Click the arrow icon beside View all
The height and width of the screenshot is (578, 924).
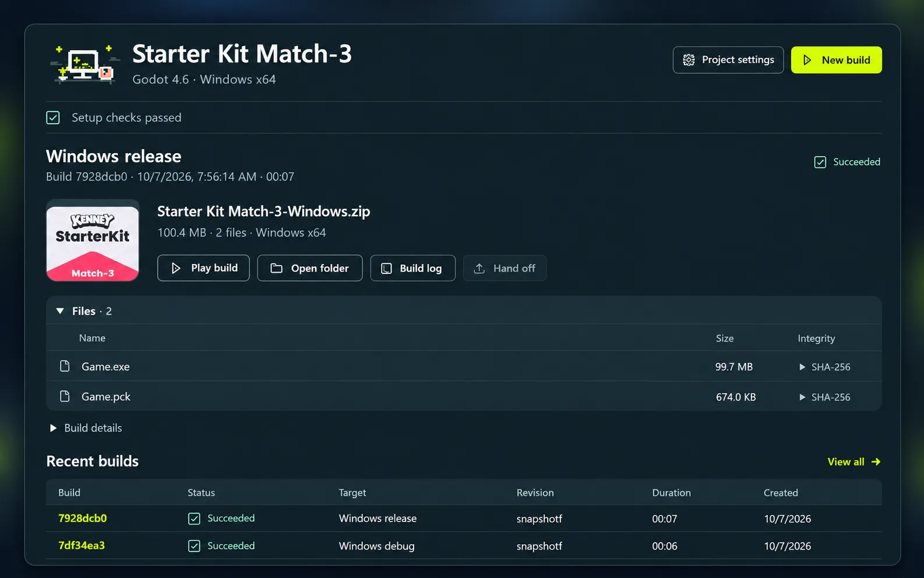coord(876,461)
